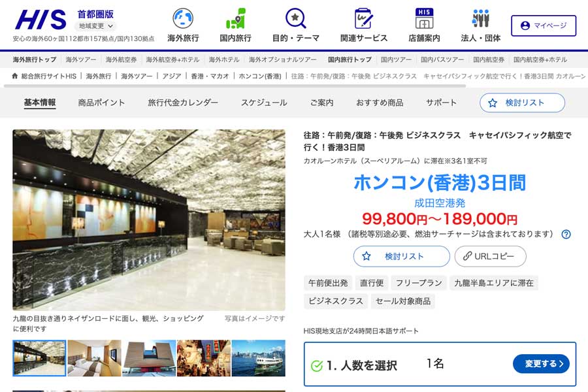Click the 九龍半島エリアに滞在 tag
This screenshot has height=392, width=588.
[x=494, y=283]
